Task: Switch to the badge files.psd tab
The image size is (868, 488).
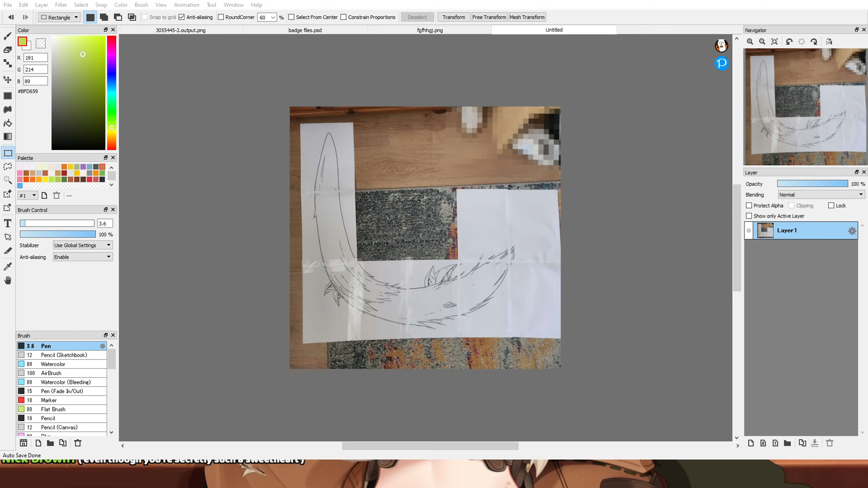Action: pyautogui.click(x=305, y=30)
